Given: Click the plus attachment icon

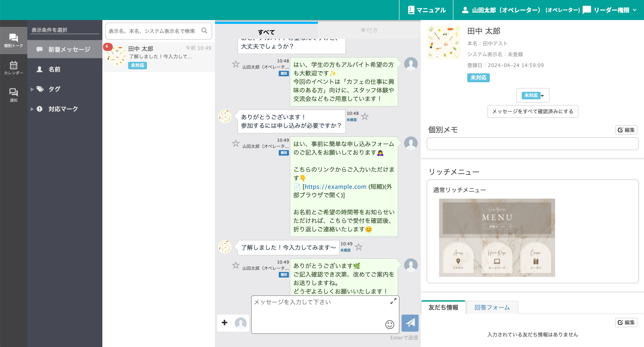Looking at the screenshot, I should point(224,323).
